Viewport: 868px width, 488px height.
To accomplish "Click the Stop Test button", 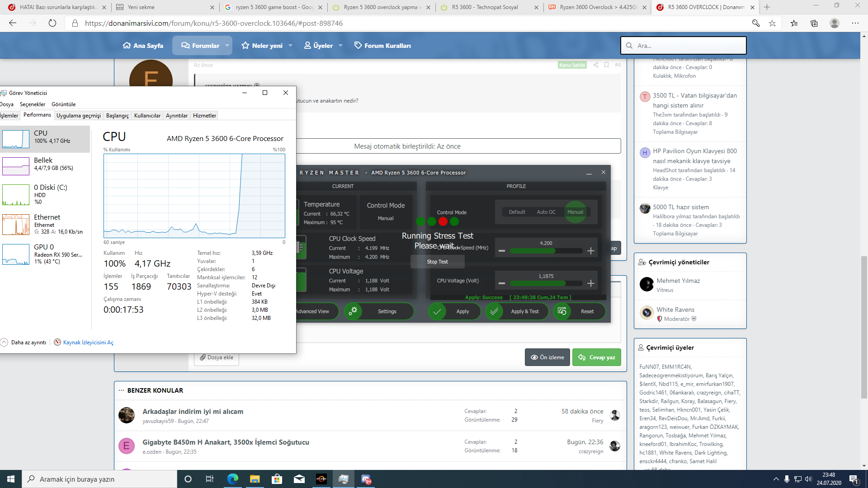I will point(437,262).
